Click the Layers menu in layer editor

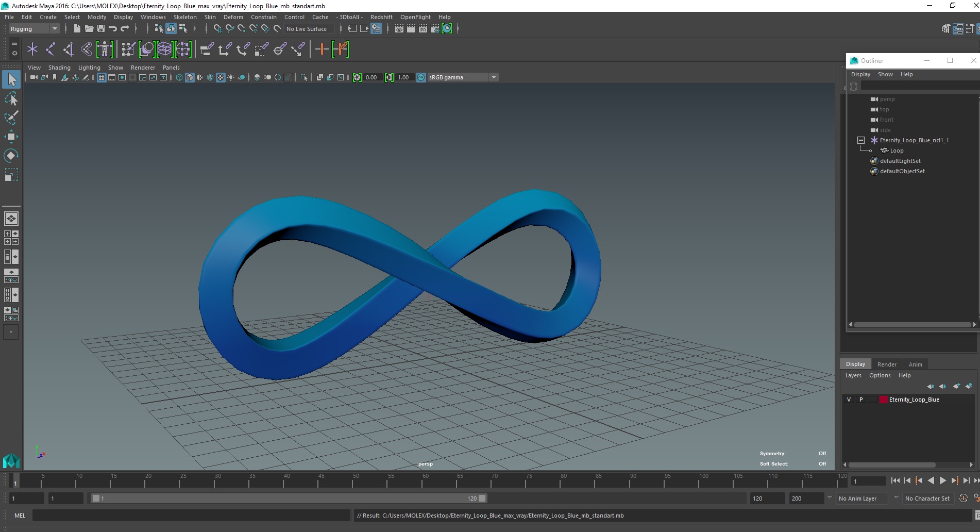pos(853,375)
